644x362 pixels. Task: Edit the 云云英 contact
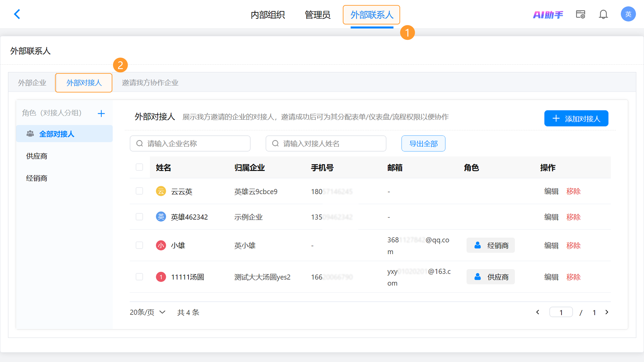click(551, 191)
